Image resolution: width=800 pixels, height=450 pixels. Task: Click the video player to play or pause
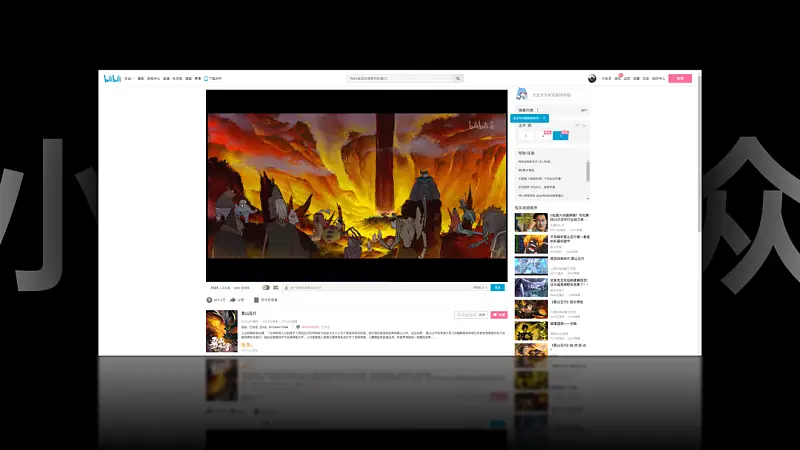[x=357, y=186]
